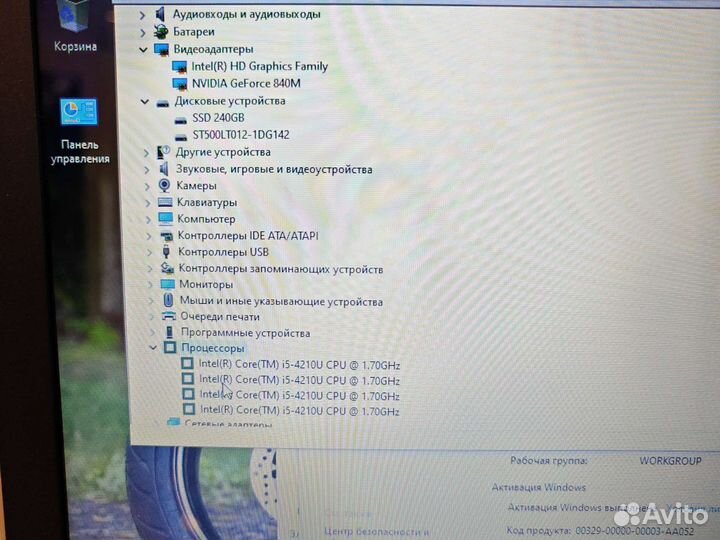The height and width of the screenshot is (540, 720).
Task: Click the Контроллеры IDE ATA/ATAPI icon
Action: [166, 236]
